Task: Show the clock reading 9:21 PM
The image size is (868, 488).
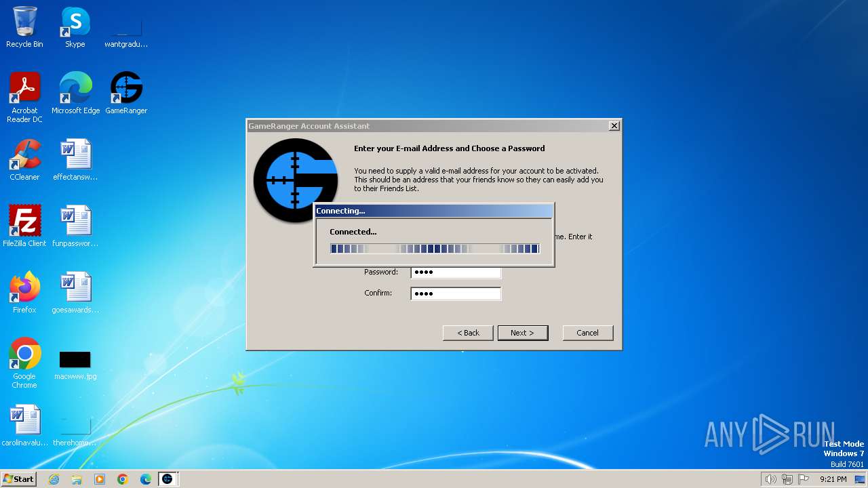Action: click(833, 479)
